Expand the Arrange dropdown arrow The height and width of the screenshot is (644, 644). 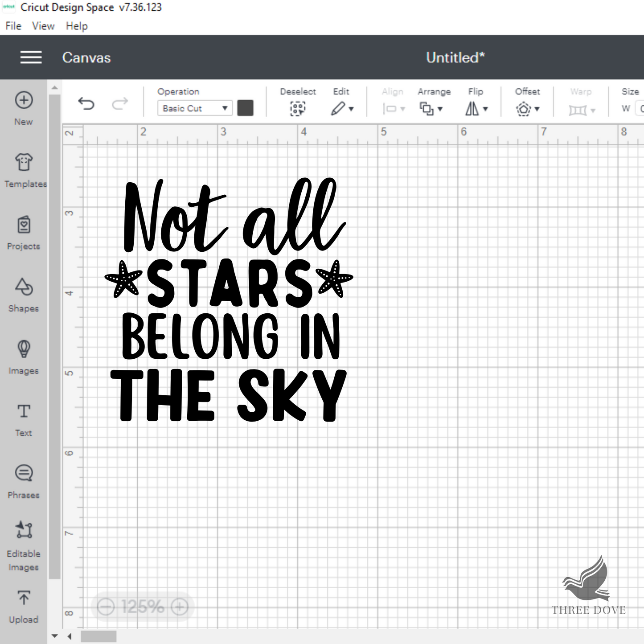point(440,109)
